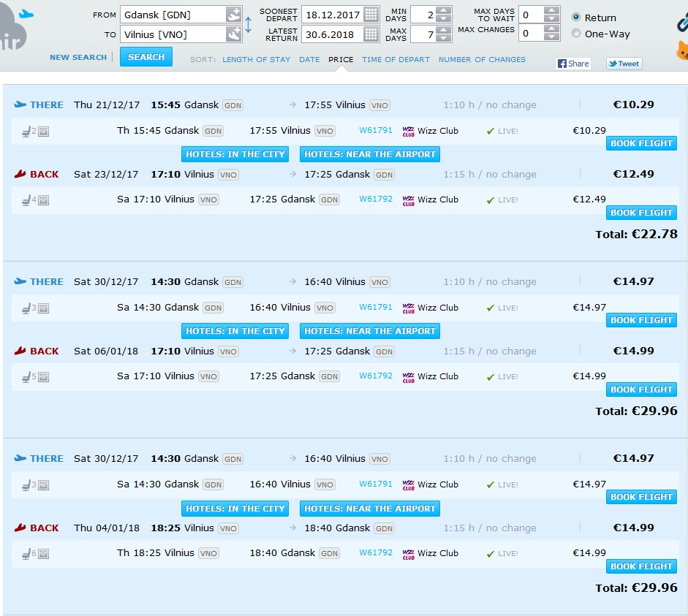
Task: Select the One-Way trip option
Action: tap(576, 34)
